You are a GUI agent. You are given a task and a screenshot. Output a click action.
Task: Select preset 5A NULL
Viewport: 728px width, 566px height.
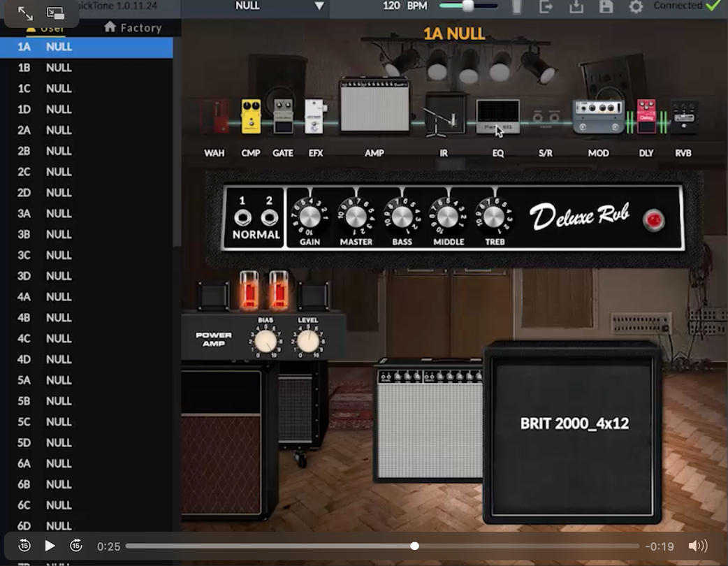click(x=87, y=380)
